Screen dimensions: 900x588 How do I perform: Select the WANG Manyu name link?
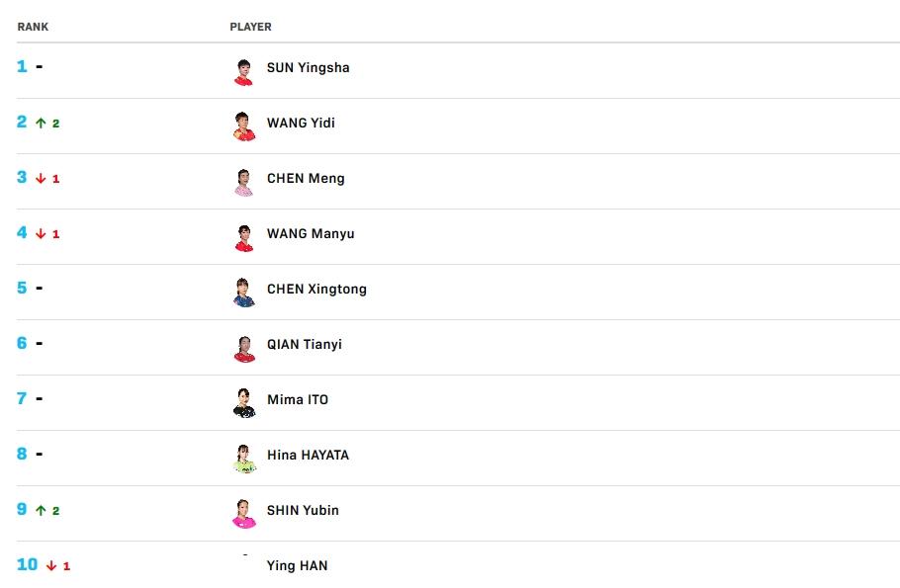point(311,234)
